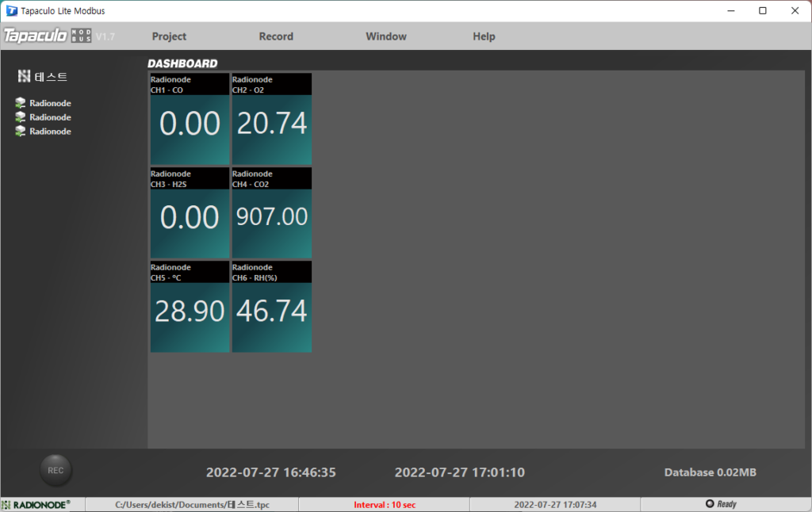This screenshot has height=512, width=812.
Task: Click the project file path in status bar
Action: (x=192, y=504)
